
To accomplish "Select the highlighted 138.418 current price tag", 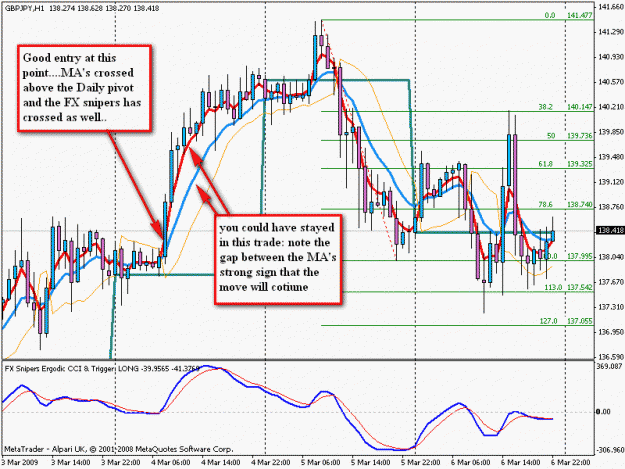I will click(609, 231).
